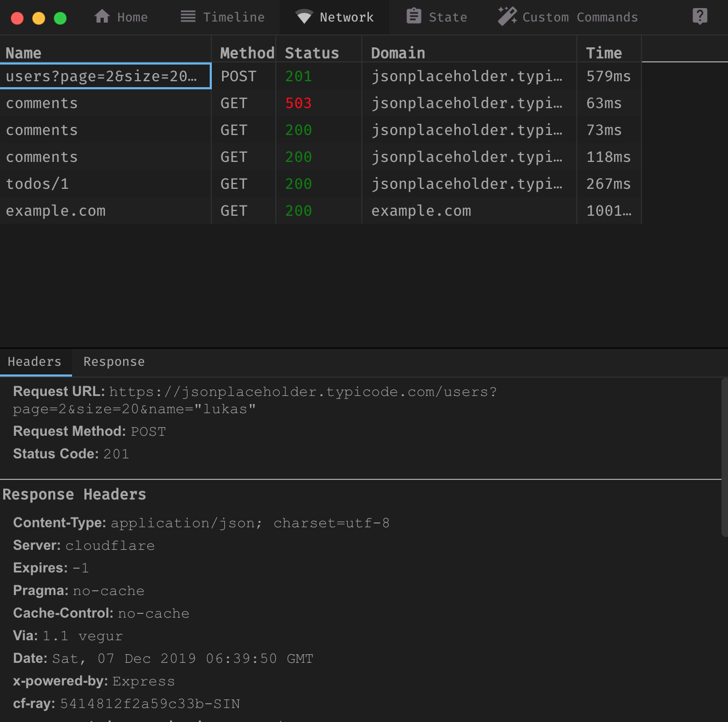Screen dimensions: 728x722
Task: Click the Date header line
Action: [163, 659]
